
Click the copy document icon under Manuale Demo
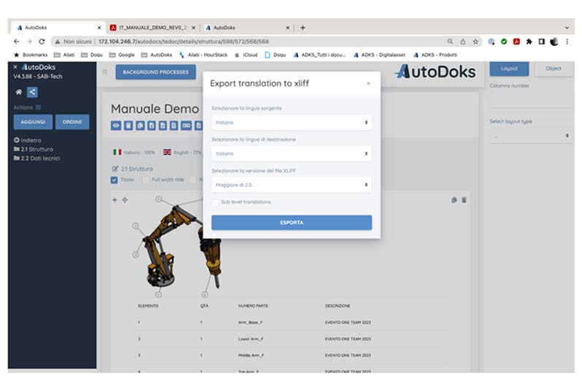[x=140, y=126]
